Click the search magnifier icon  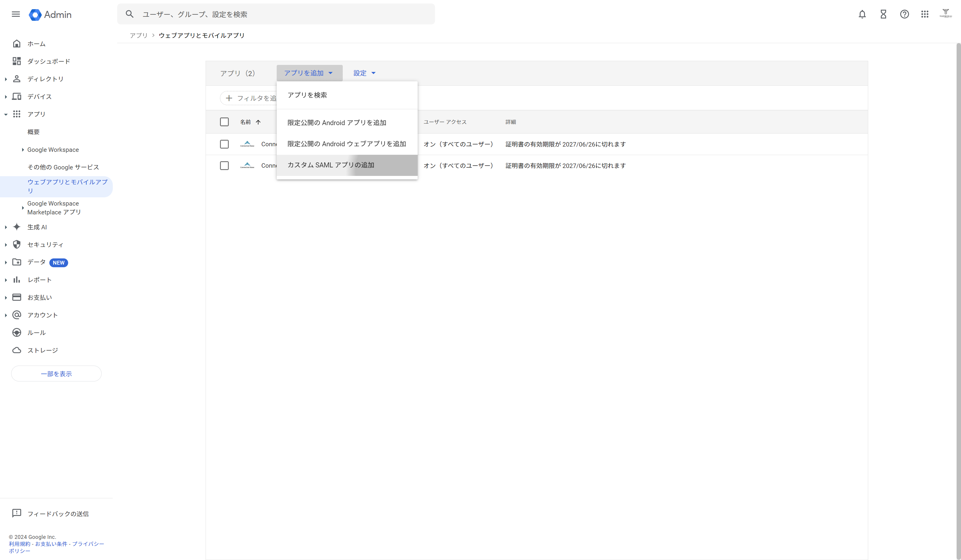[130, 14]
